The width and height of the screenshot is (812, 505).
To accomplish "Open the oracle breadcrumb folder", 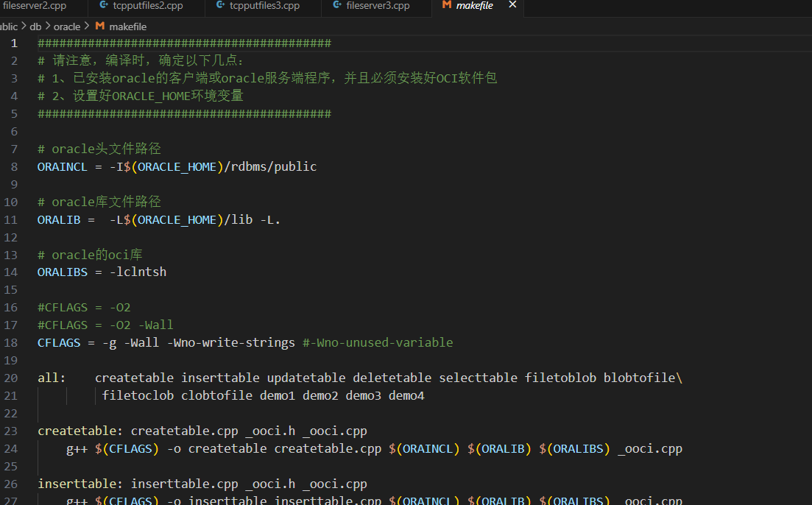I will pos(67,27).
